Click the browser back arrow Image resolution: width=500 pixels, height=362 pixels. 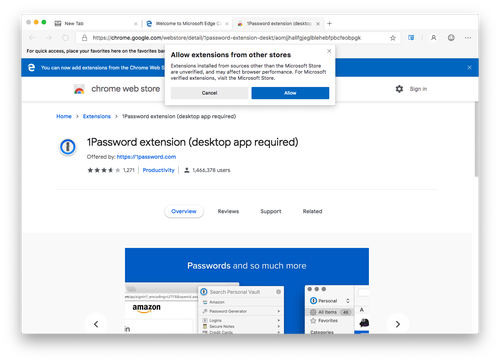pos(32,38)
